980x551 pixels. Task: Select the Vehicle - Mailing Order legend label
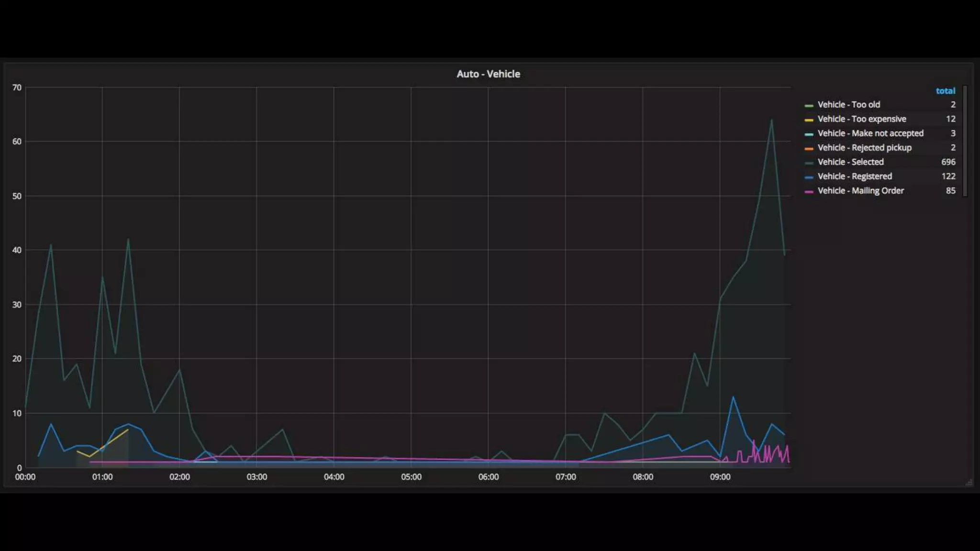860,191
